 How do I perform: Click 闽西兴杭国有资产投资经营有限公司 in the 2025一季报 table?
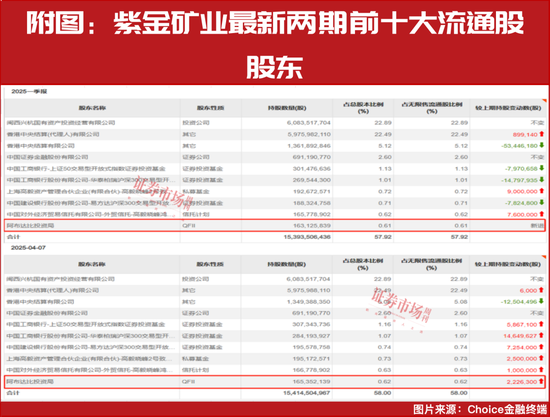pyautogui.click(x=61, y=123)
